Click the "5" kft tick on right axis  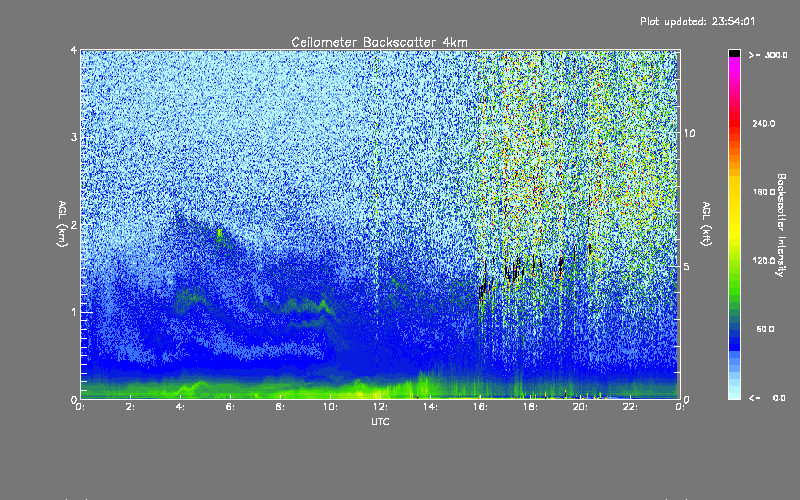(x=686, y=267)
